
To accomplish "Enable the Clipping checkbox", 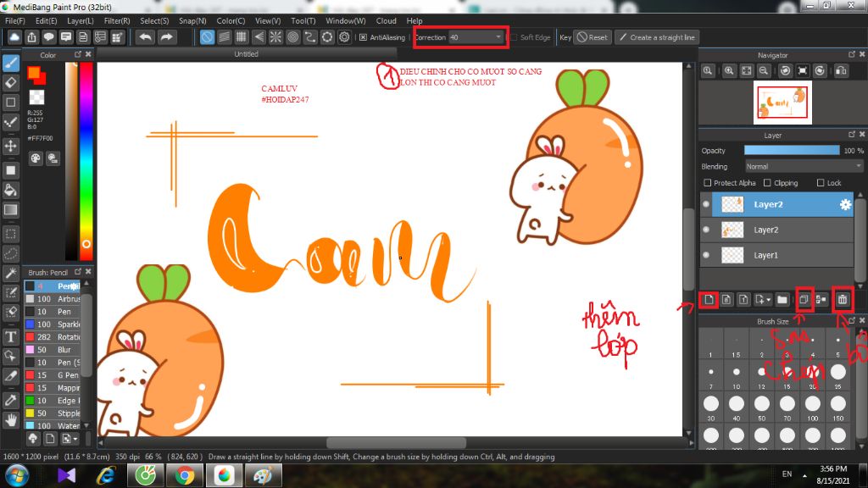I will (x=767, y=183).
